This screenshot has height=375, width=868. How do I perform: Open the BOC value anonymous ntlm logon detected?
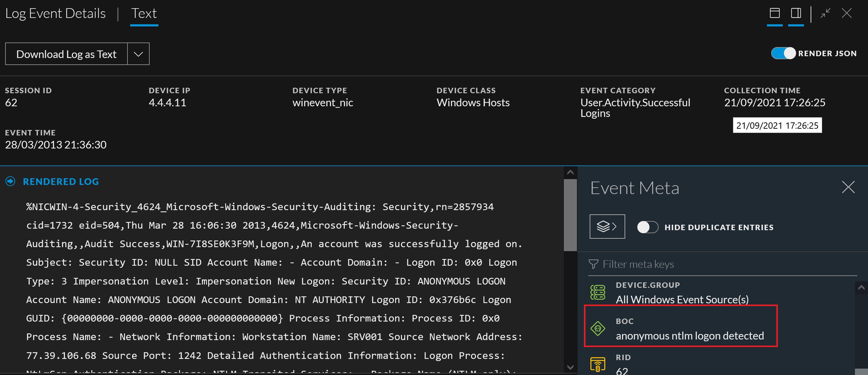tap(690, 336)
